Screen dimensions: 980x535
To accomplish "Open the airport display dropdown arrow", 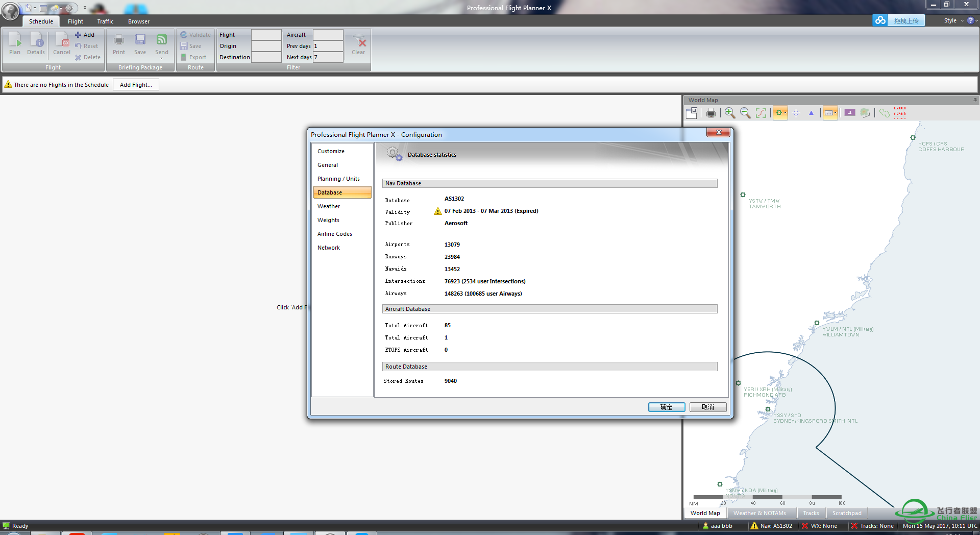I will click(785, 113).
